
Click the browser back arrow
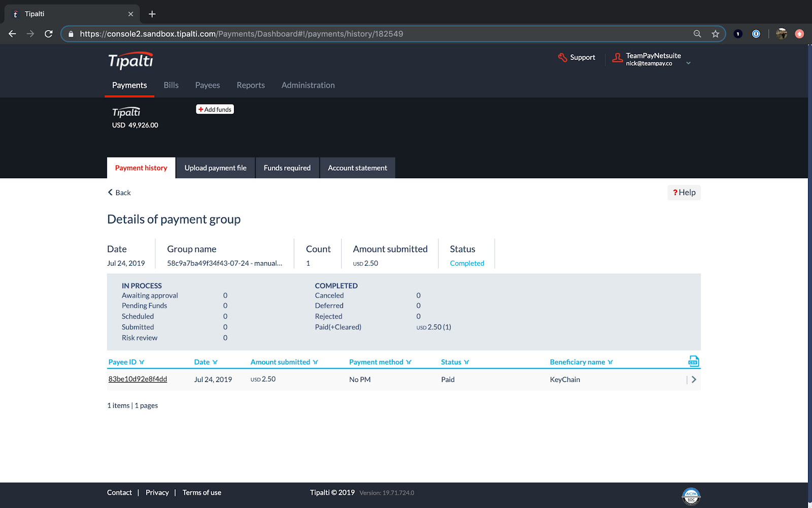(13, 34)
